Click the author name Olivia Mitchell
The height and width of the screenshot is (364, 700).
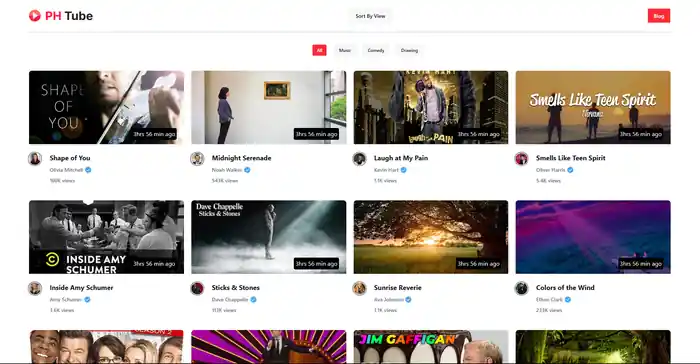click(66, 170)
